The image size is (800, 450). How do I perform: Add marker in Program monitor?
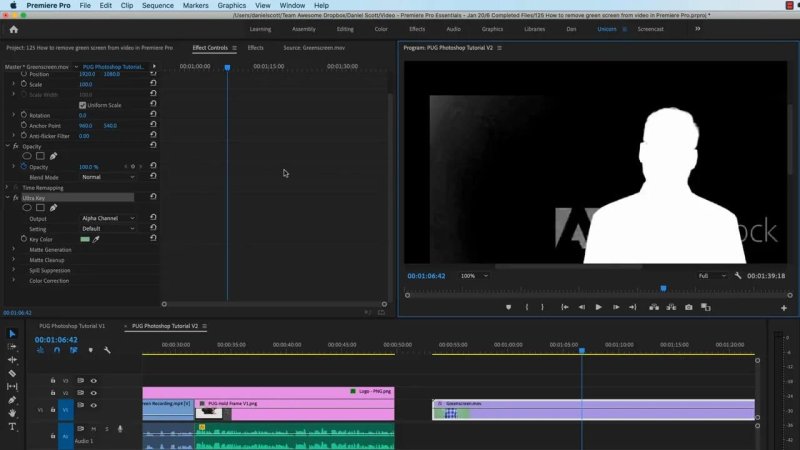[x=508, y=307]
